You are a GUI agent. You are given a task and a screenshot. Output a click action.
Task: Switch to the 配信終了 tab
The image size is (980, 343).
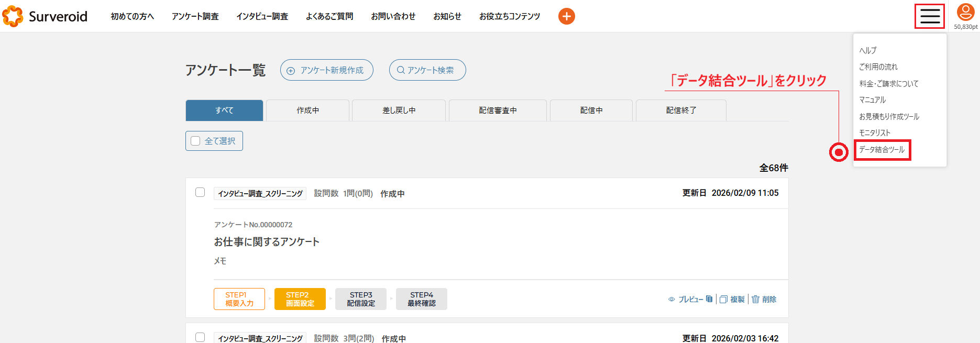680,110
